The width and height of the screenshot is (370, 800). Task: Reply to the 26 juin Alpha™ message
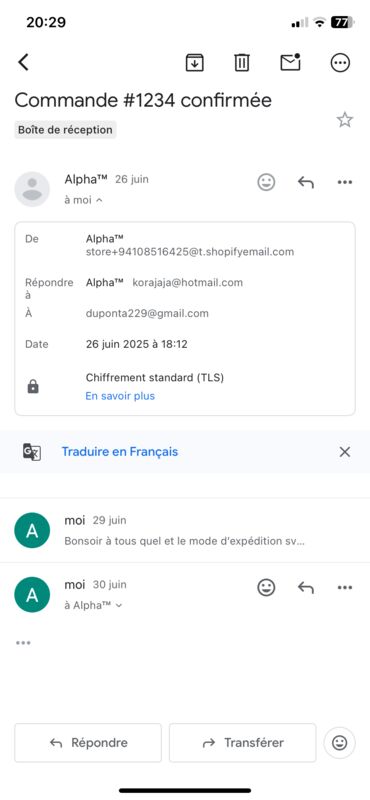306,182
